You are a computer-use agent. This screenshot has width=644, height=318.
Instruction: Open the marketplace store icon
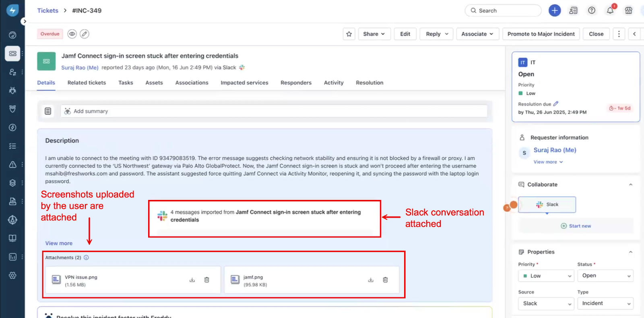tap(629, 10)
